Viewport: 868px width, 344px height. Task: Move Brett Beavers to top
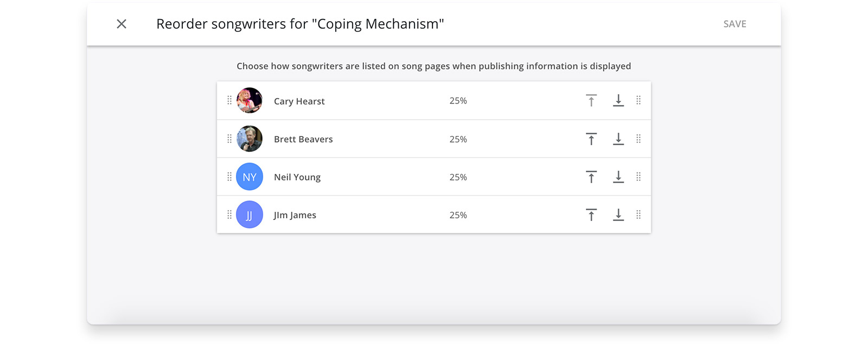coord(591,139)
